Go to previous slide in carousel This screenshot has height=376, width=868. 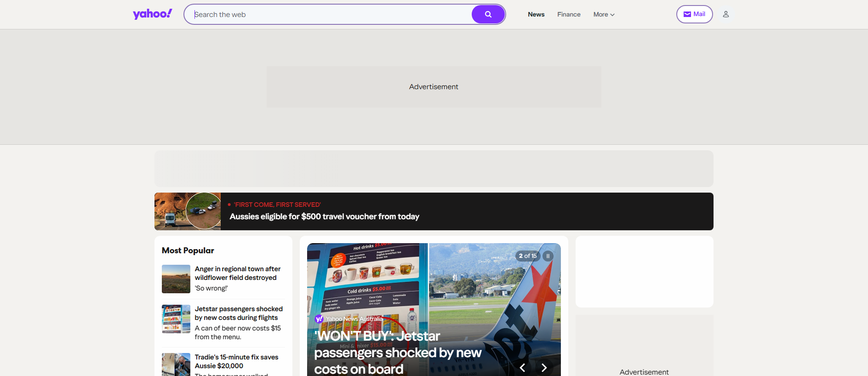pos(522,368)
